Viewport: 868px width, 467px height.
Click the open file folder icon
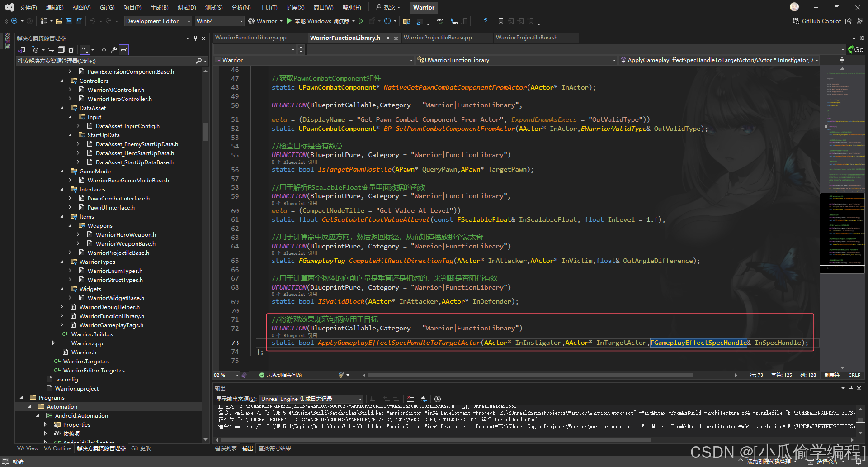pyautogui.click(x=60, y=21)
